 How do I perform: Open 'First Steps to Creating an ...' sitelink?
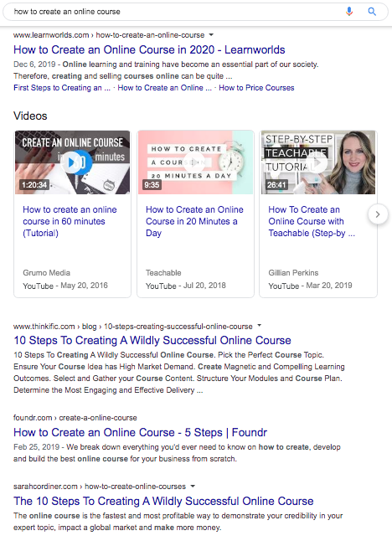(x=62, y=88)
